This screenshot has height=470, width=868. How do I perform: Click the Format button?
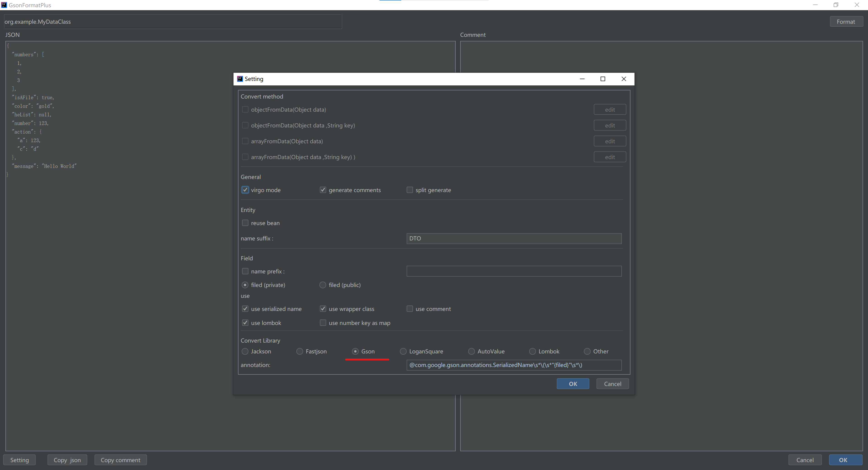846,21
